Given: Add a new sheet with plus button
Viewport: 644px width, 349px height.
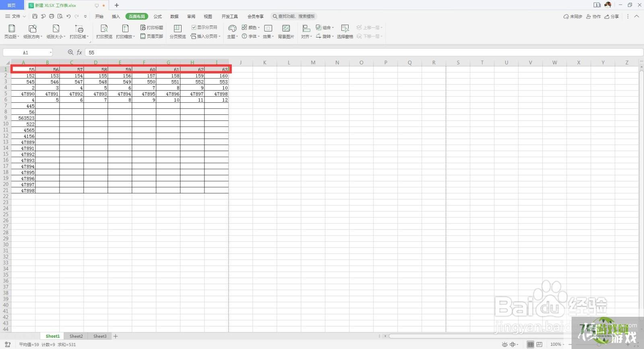Looking at the screenshot, I should point(116,336).
